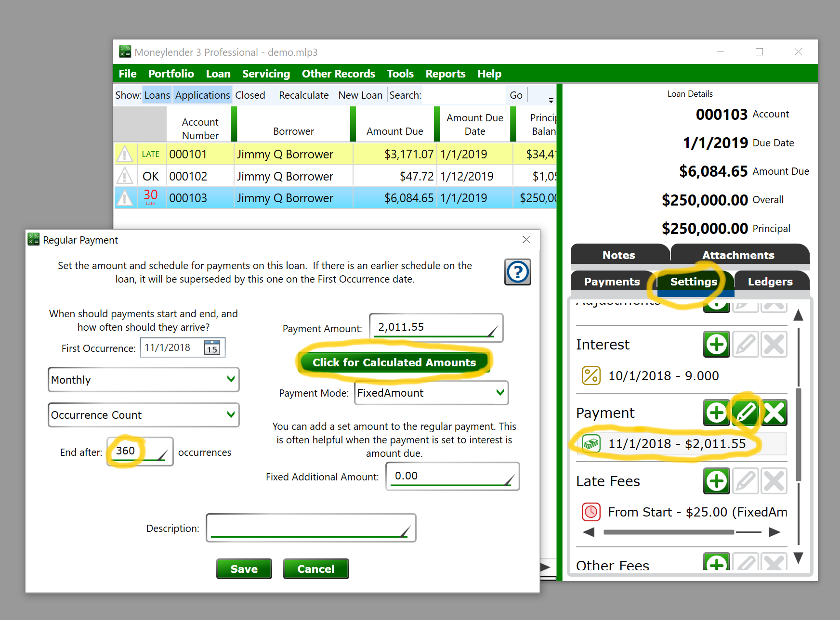Screen dimensions: 840x620
Task: Click the Fixed Additional Amount field
Action: tap(452, 477)
